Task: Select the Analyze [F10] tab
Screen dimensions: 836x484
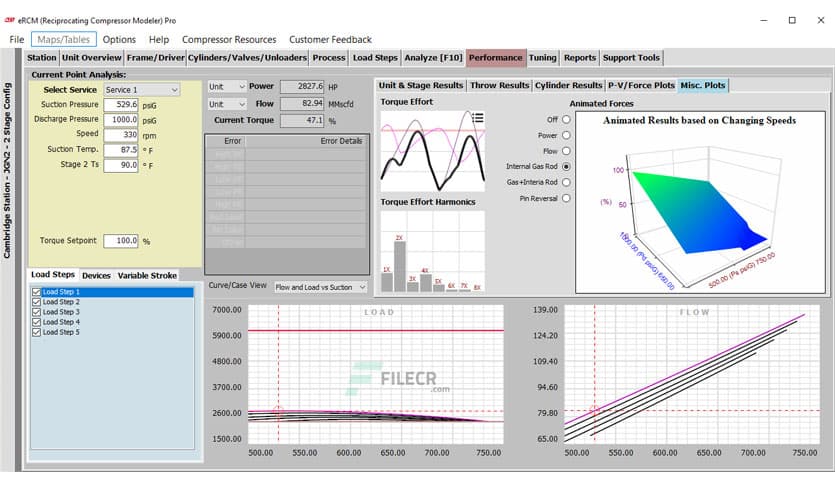Action: point(433,58)
